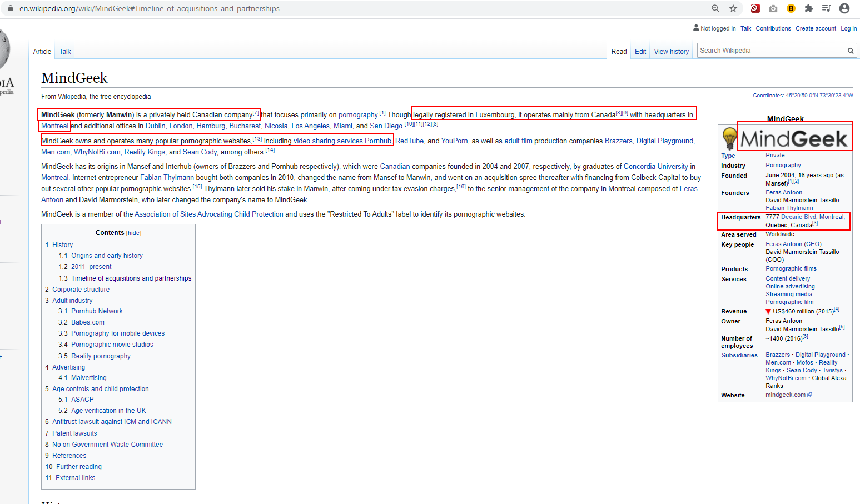Jump to Antitrust lawsuit against ICM and ICANN
Screen dimensions: 860x504
[112, 422]
